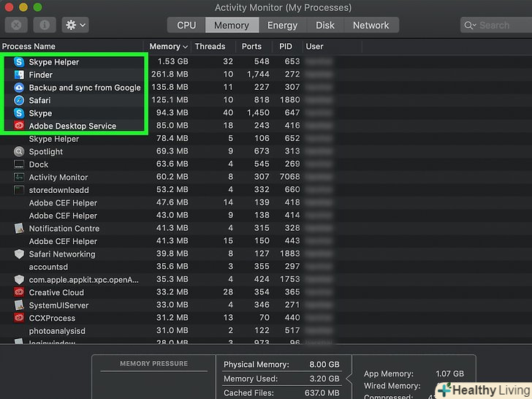This screenshot has width=532, height=399.
Task: Click the Quit Process stop icon
Action: tap(17, 25)
